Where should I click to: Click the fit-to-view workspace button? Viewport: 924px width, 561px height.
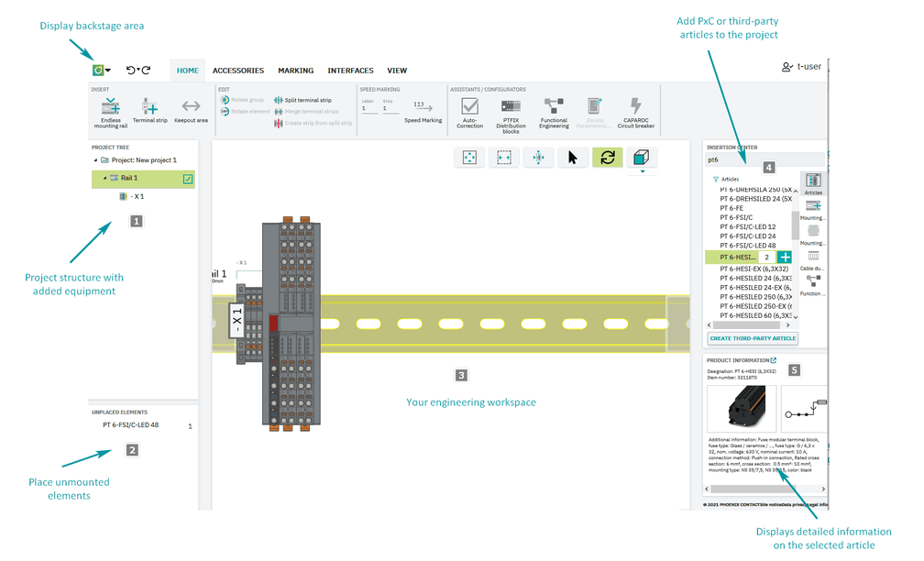pyautogui.click(x=469, y=158)
